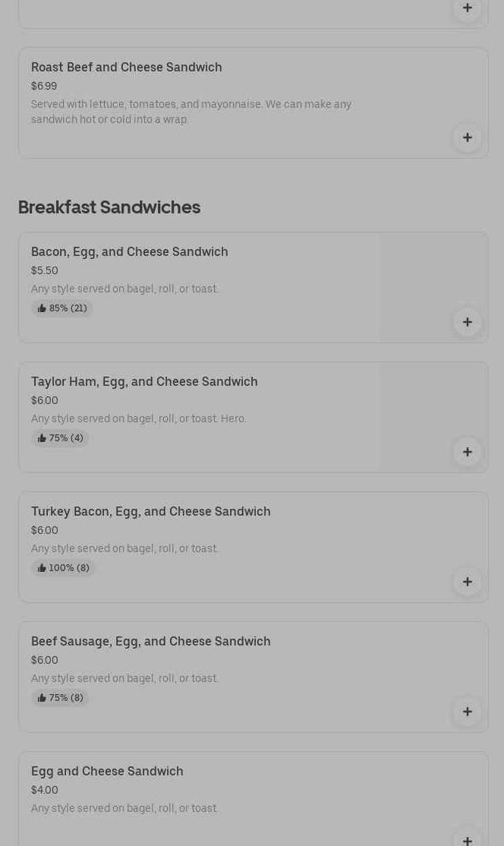Click 75% (4) rating badge on Taylor Ham
The image size is (504, 846).
pos(60,438)
